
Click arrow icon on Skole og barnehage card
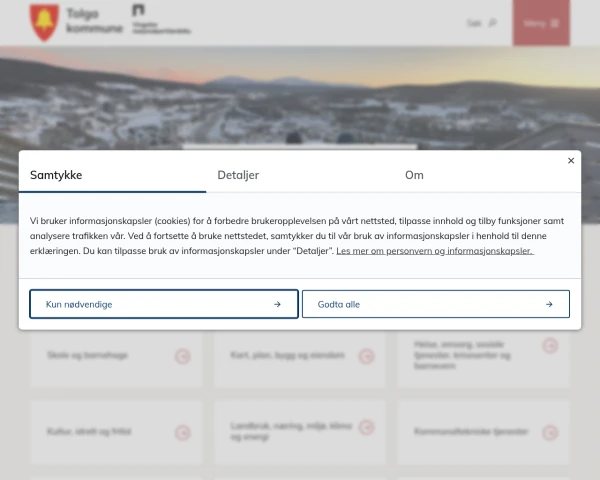[183, 356]
